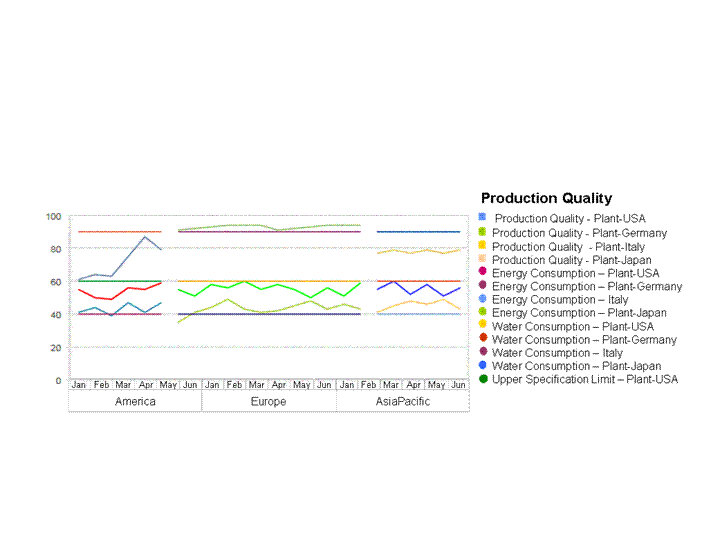
Task: Choose Energy Consumption – Italy legend entry
Action: [x=560, y=299]
